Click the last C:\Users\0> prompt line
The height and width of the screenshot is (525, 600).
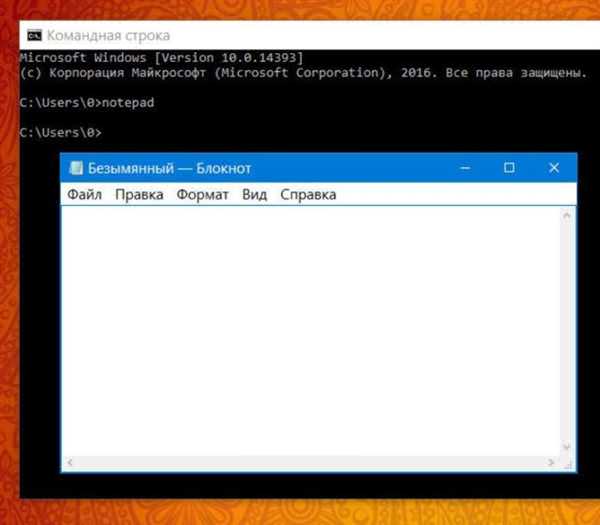pyautogui.click(x=61, y=132)
